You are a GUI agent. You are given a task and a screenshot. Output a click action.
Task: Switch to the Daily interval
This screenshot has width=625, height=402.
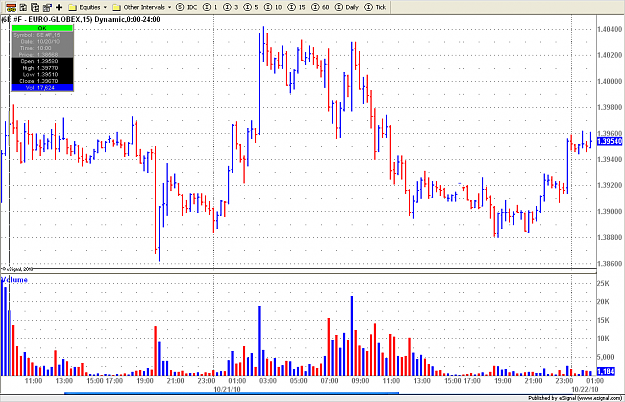point(347,7)
